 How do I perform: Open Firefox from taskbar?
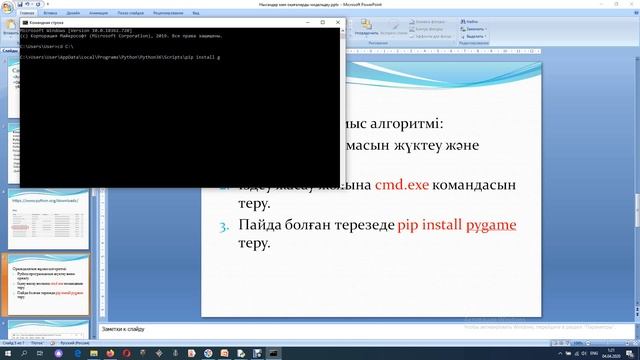110,353
